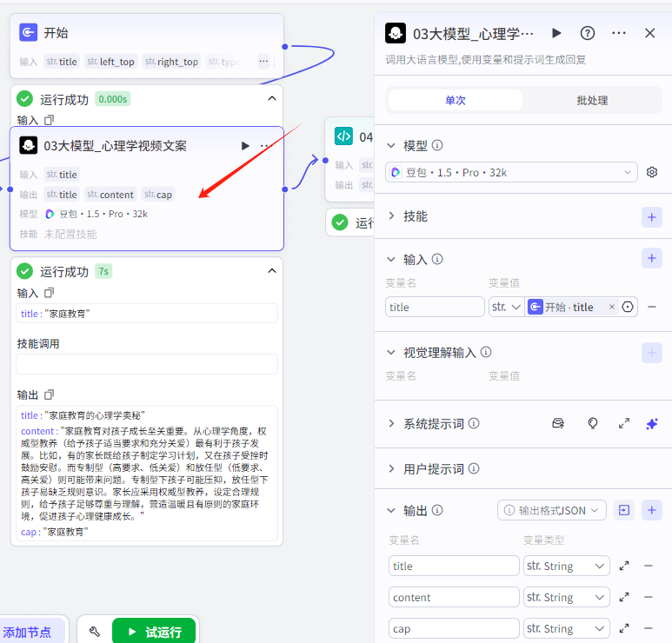The width and height of the screenshot is (672, 643).
Task: Add a new input variable
Action: 651,258
